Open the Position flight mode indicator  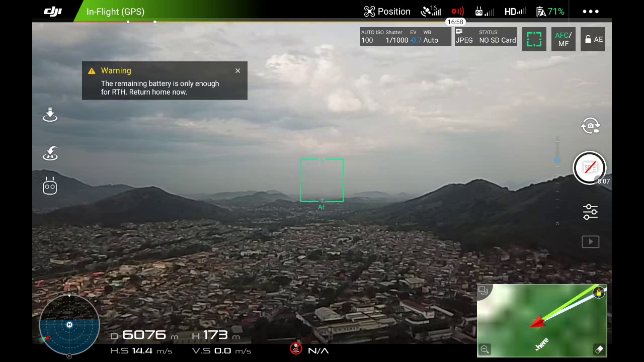387,12
